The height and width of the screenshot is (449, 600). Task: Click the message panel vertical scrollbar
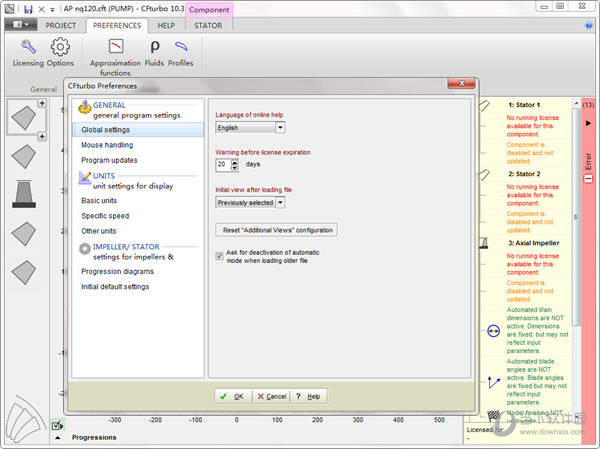click(576, 217)
